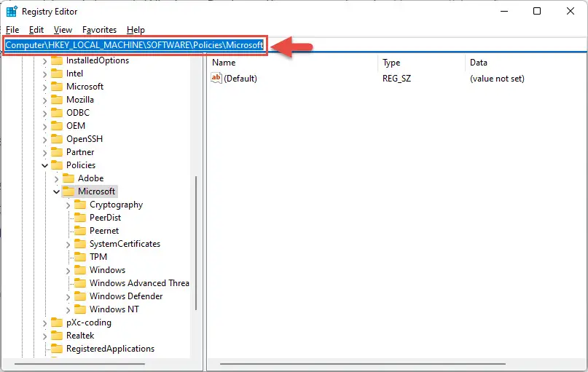Select the RegisteredApplications key label
588x372 pixels.
click(110, 349)
